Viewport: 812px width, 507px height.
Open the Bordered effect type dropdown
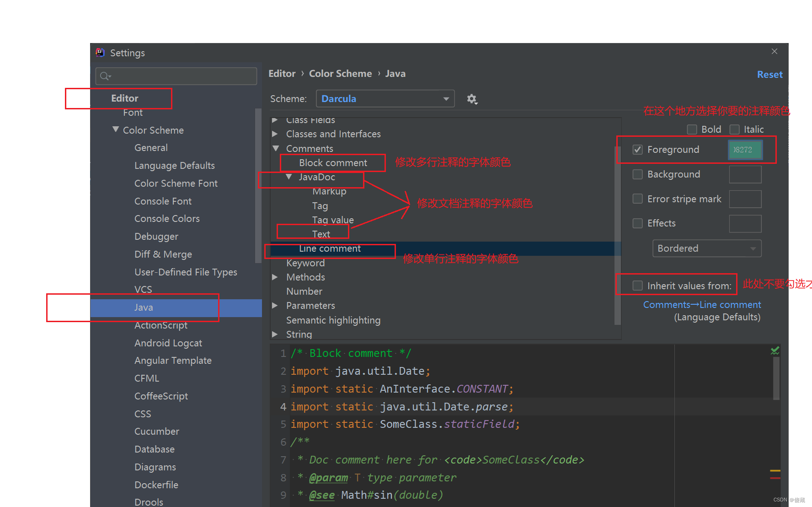pyautogui.click(x=707, y=248)
